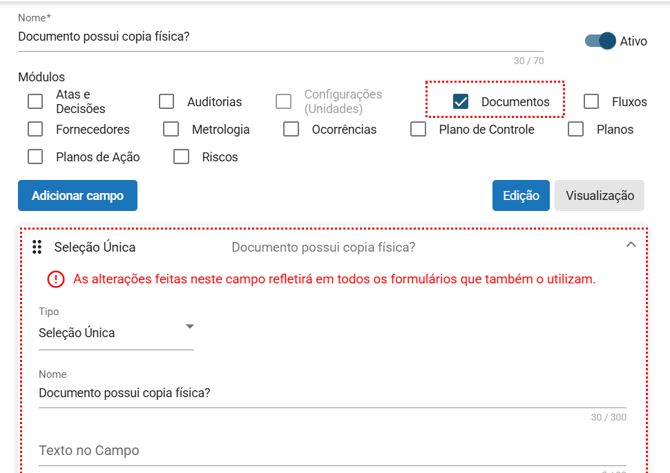
Task: Switch to the Visualização tab
Action: (599, 196)
